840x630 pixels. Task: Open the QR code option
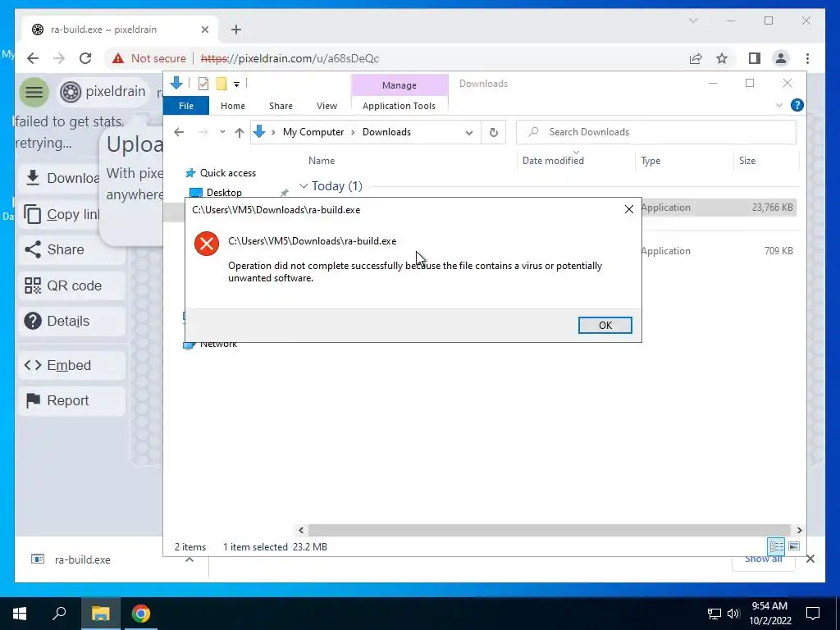coord(72,285)
